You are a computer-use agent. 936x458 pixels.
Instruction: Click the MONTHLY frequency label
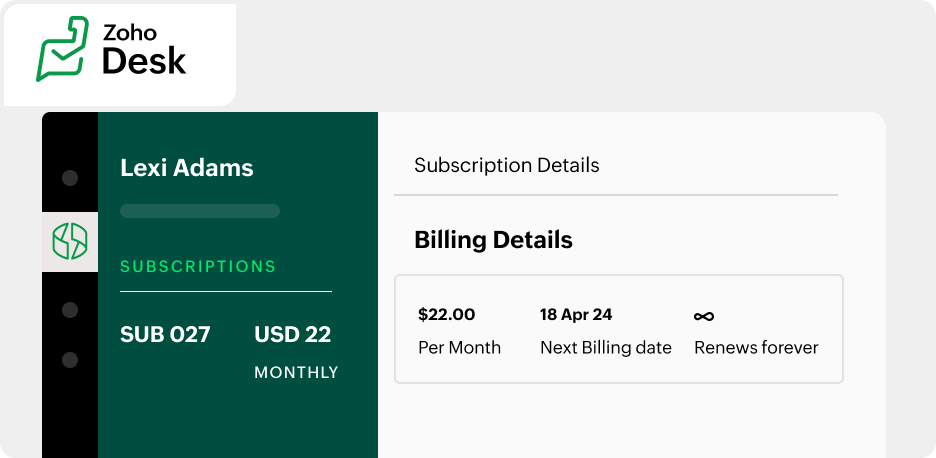296,373
